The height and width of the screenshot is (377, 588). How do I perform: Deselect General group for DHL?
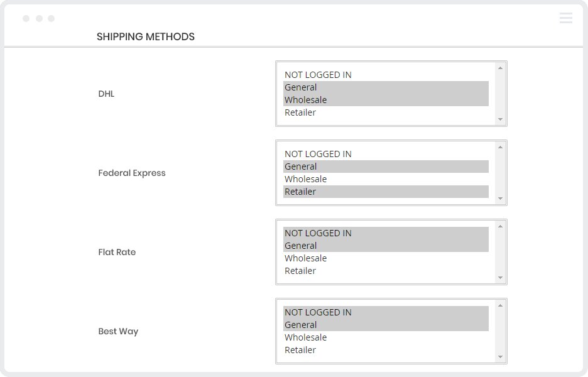tap(301, 87)
